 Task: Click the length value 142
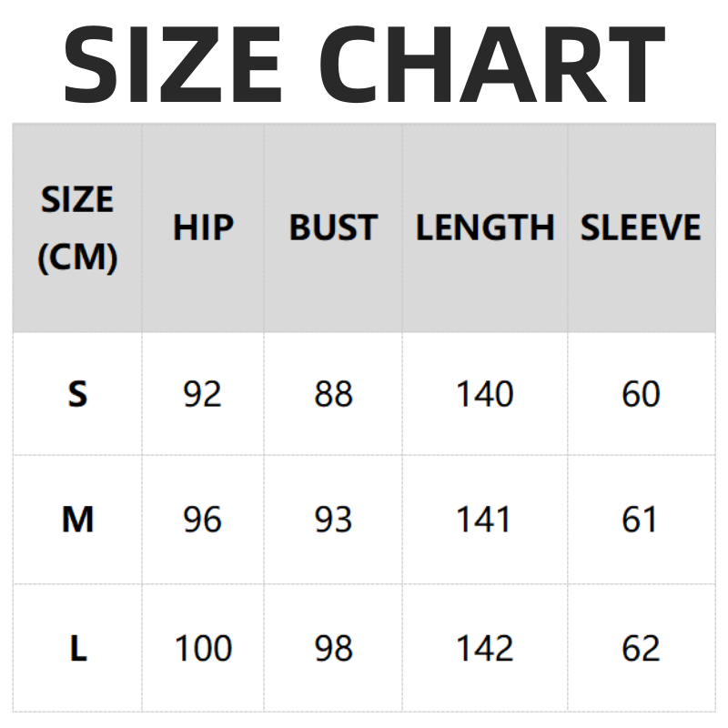click(484, 649)
